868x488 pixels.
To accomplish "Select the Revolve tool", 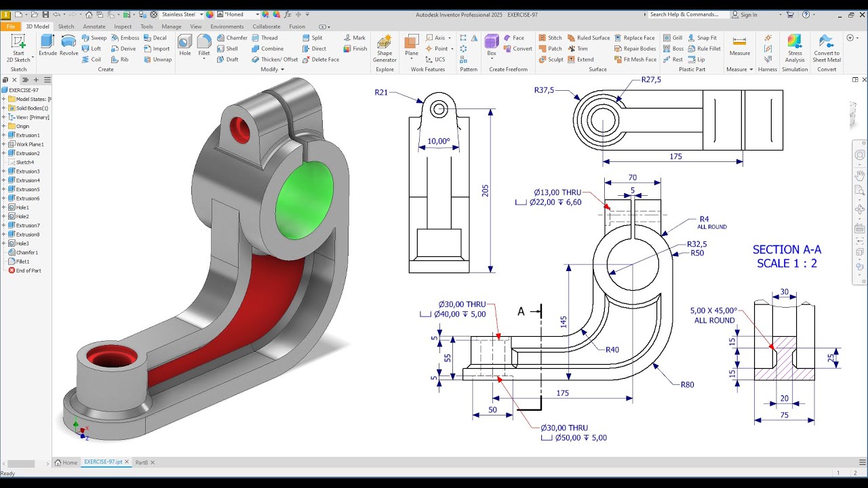I will 68,45.
